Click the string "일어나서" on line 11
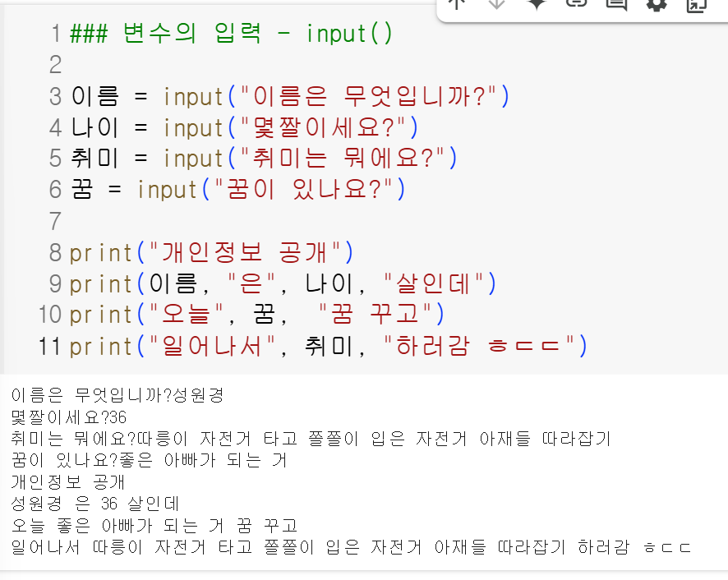 pos(213,347)
